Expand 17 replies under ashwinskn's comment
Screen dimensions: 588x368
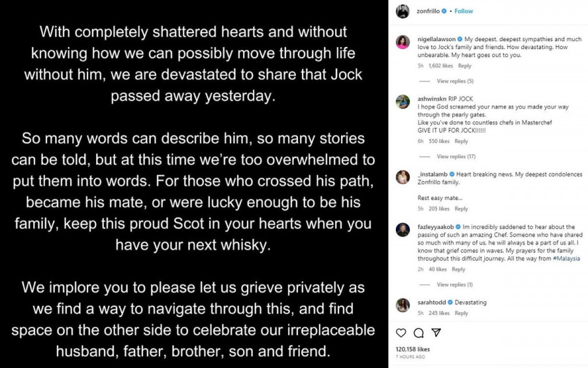pyautogui.click(x=456, y=157)
